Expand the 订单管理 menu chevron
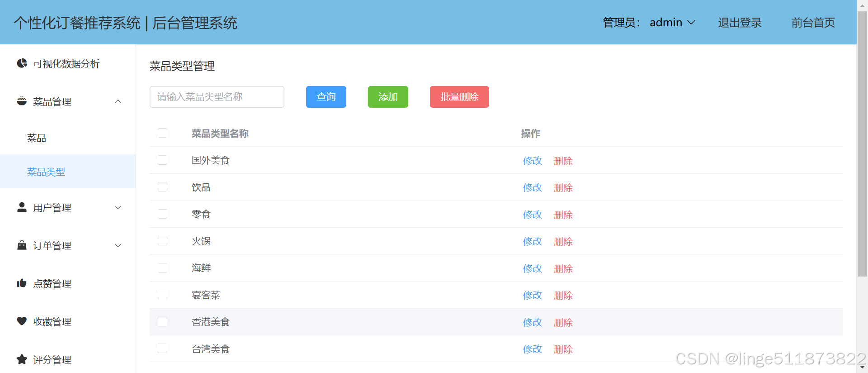This screenshot has width=868, height=373. click(118, 245)
